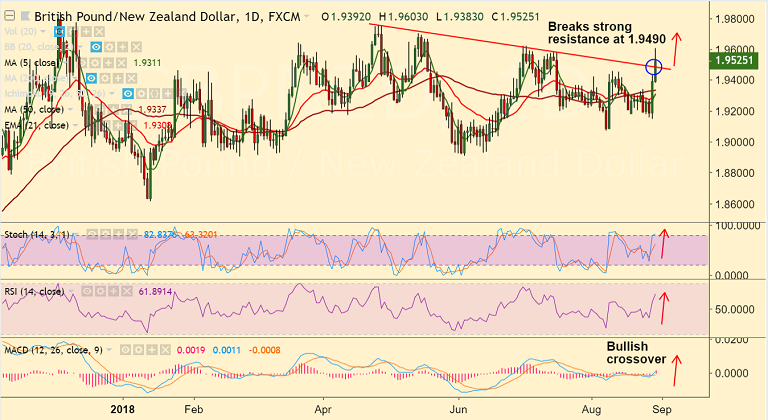
Task: Remove the MACD indicator using its X
Action: pos(166,350)
